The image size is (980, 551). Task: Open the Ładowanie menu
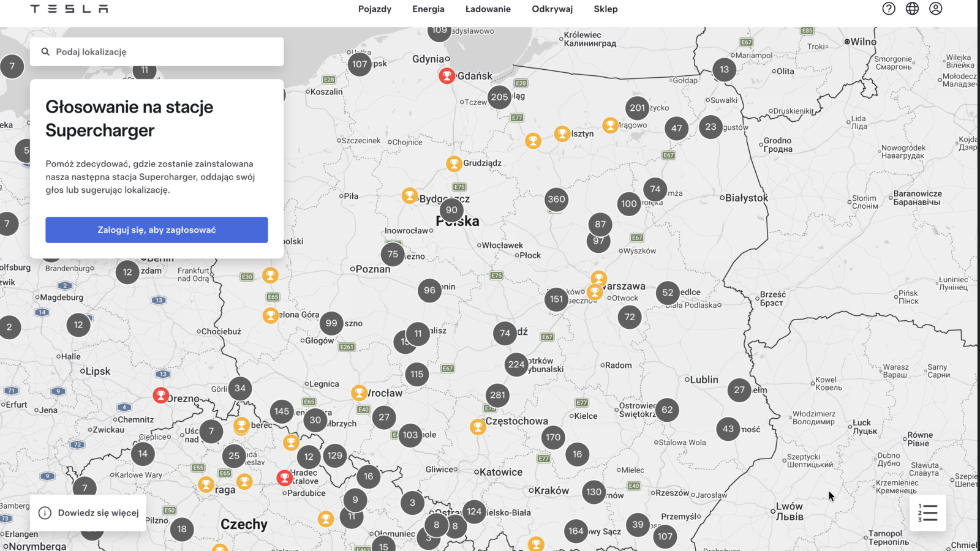click(x=488, y=9)
